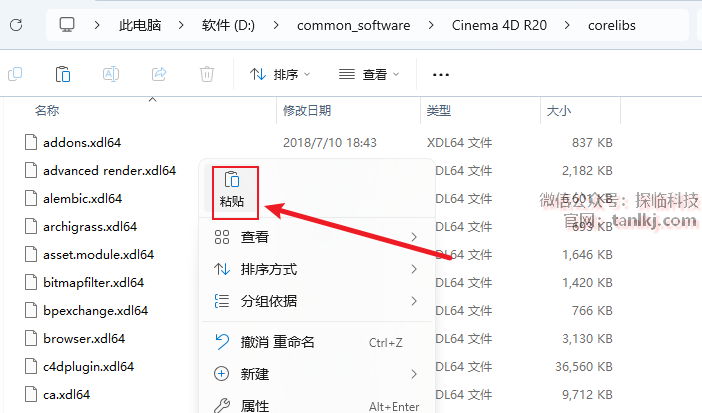
Task: Choose 粘贴 (Paste) in context menu
Action: click(232, 189)
